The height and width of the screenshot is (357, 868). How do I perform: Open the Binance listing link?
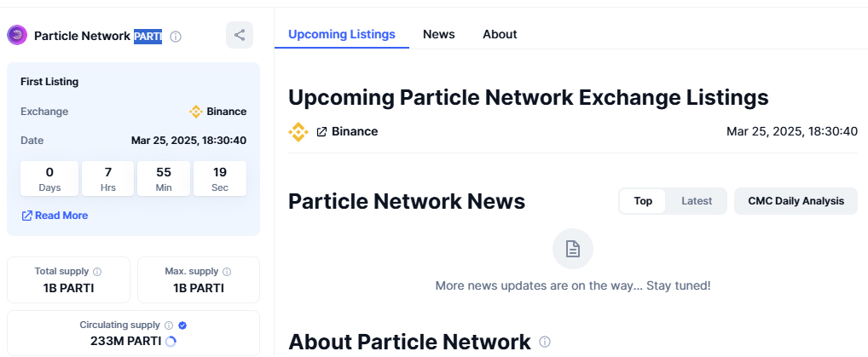(347, 132)
